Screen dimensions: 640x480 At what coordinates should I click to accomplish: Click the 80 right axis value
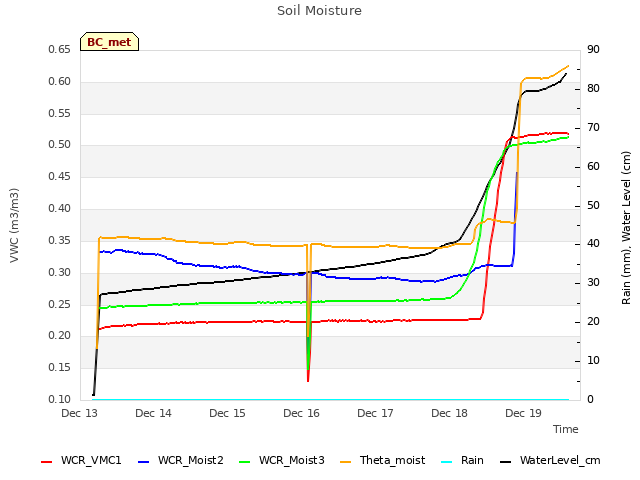(x=593, y=89)
